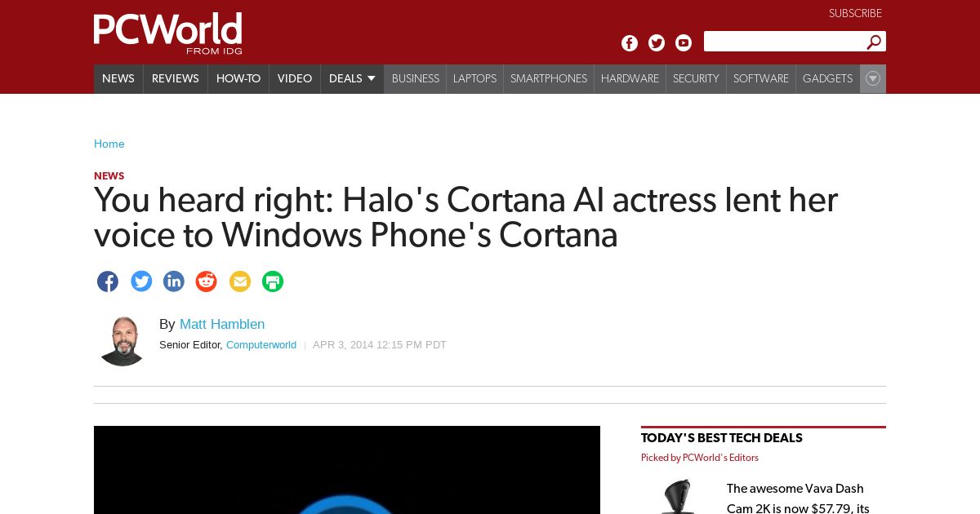Viewport: 980px width, 514px height.
Task: Click the News label above headline
Action: [109, 176]
